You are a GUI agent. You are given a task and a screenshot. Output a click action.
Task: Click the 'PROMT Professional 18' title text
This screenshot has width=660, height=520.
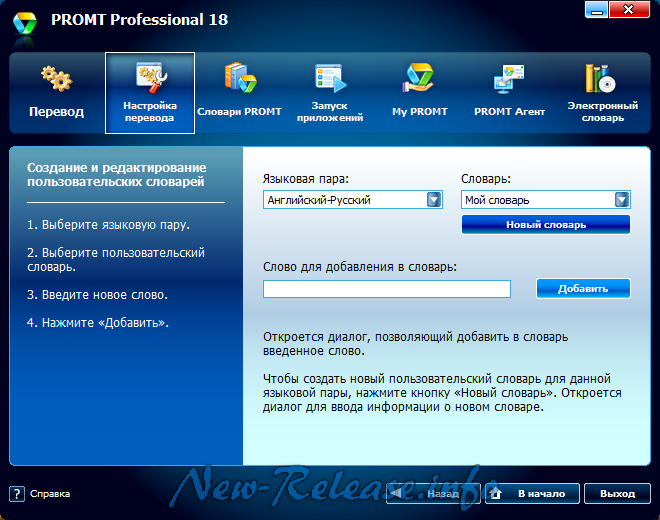(x=139, y=20)
